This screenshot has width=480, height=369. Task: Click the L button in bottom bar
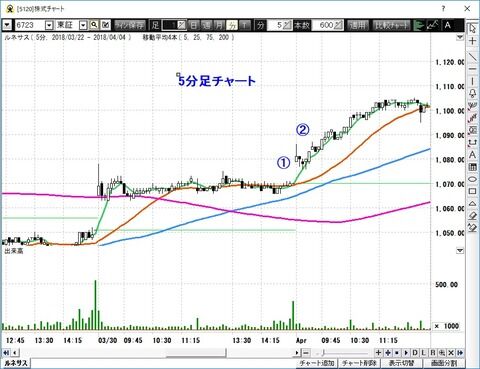pyautogui.click(x=424, y=352)
